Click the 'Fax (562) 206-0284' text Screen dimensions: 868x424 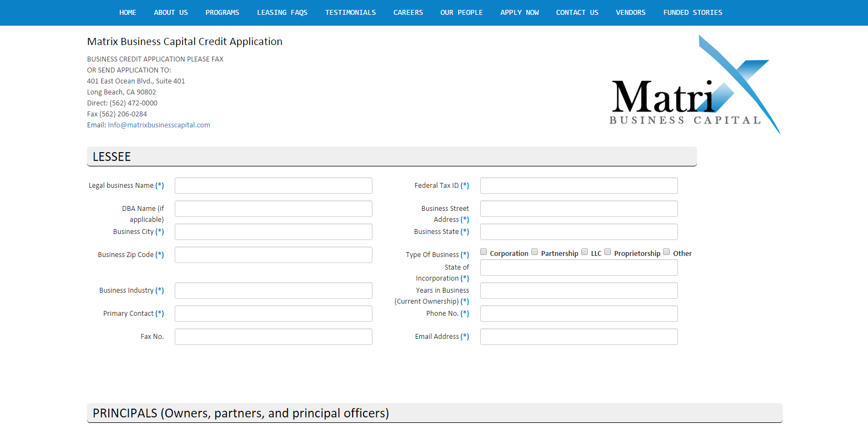pos(117,114)
